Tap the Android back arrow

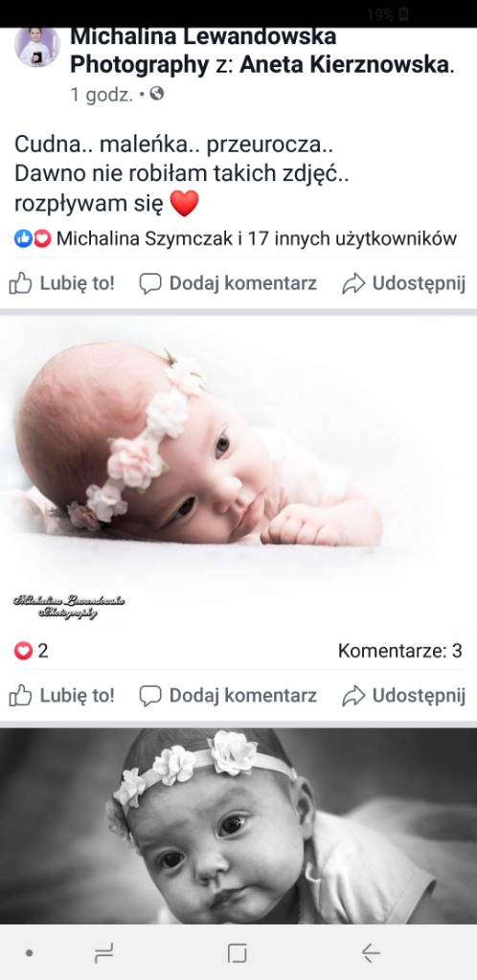[x=370, y=953]
